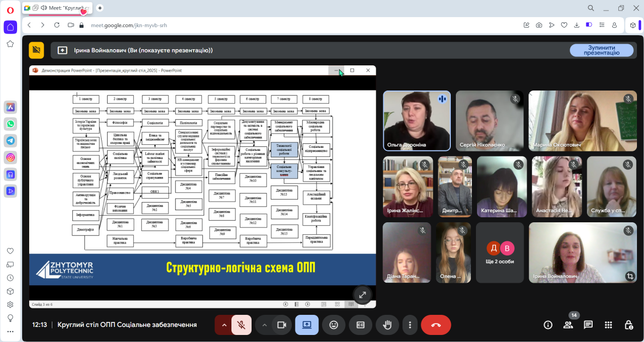644x342 pixels.
Task: Click Зупинити презентацію button
Action: (x=601, y=50)
